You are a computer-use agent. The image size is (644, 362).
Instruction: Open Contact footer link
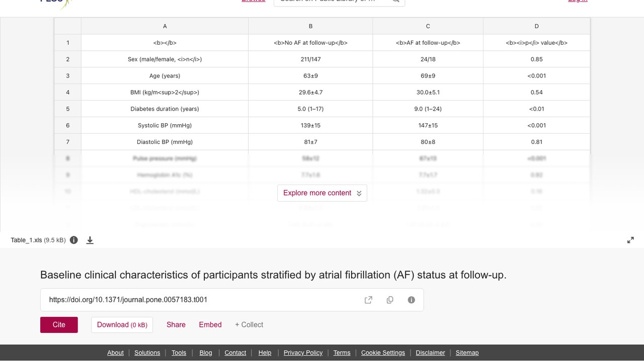pyautogui.click(x=235, y=352)
